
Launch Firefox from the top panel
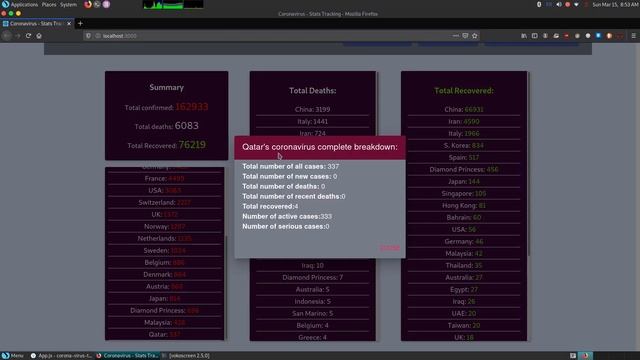[88, 4]
